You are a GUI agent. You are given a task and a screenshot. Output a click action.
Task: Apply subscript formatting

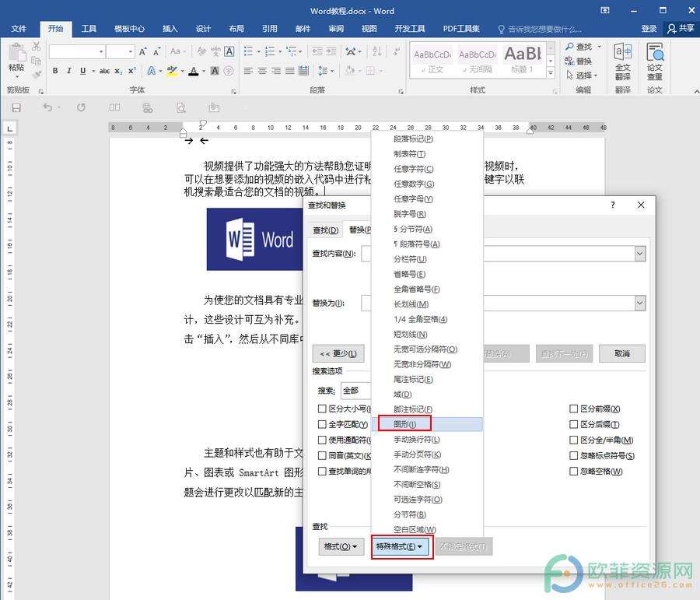[x=118, y=71]
